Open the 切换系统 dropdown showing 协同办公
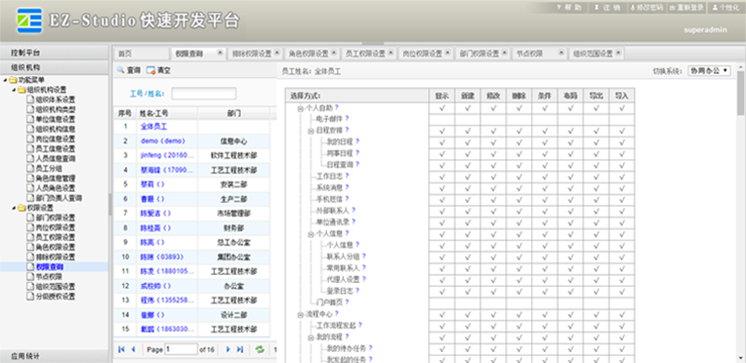The height and width of the screenshot is (363, 746). click(x=709, y=71)
